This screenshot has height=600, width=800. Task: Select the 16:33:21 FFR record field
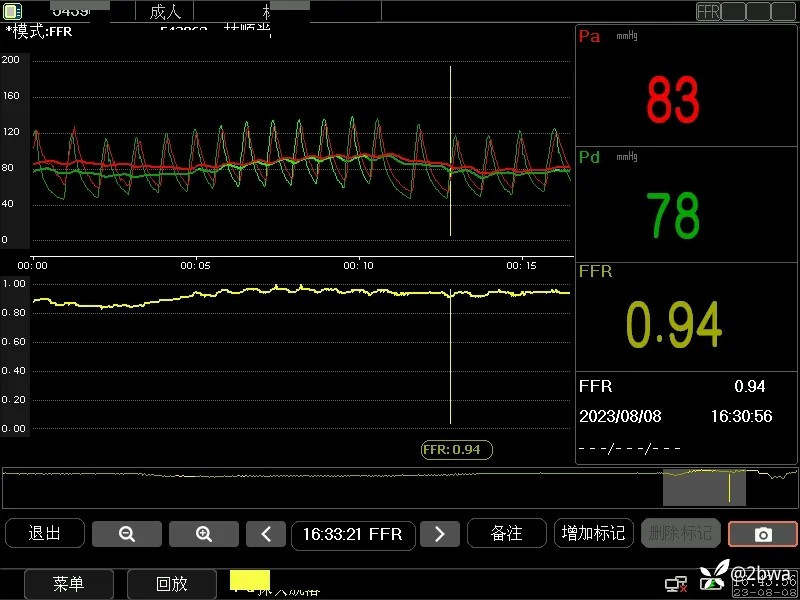352,534
